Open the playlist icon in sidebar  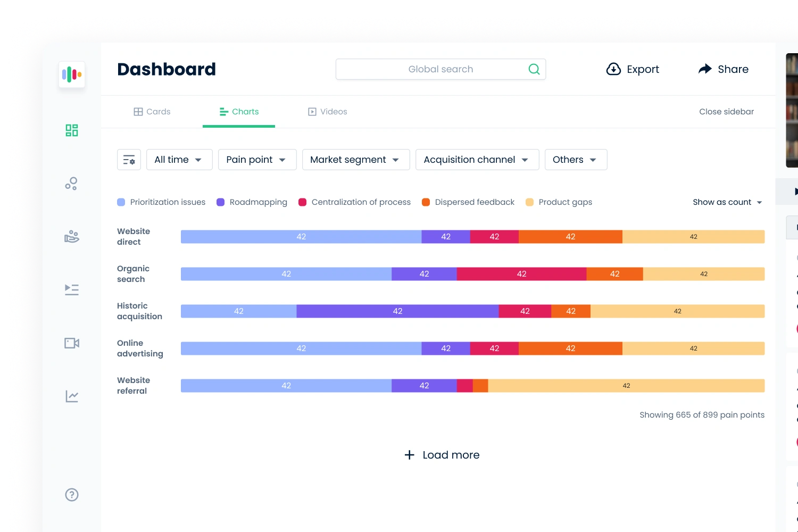pyautogui.click(x=72, y=289)
